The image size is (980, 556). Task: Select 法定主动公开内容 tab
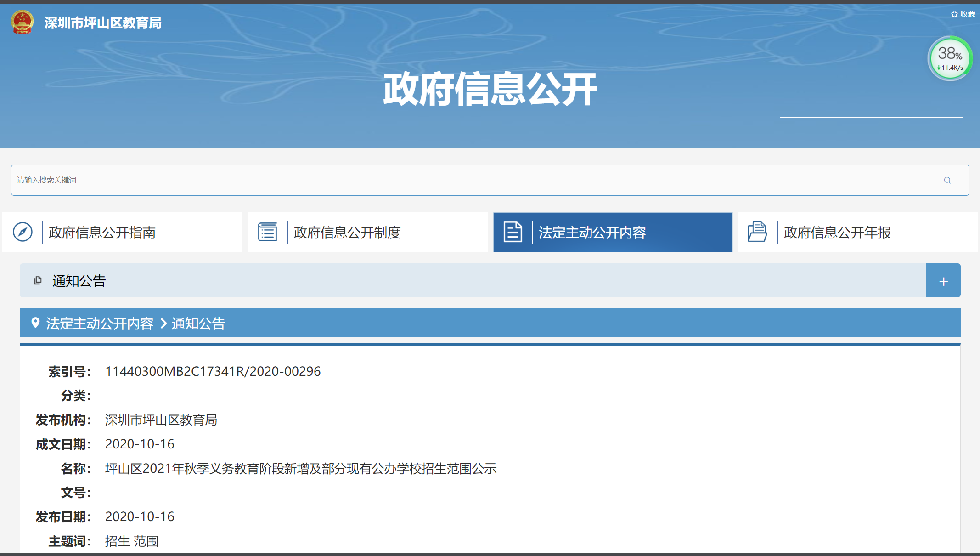[592, 233]
